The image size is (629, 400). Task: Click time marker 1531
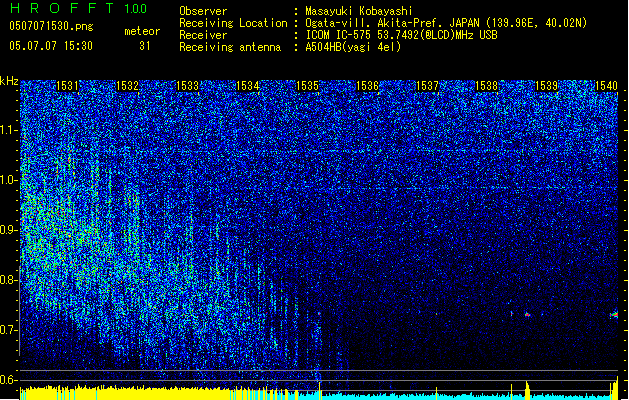(x=67, y=86)
